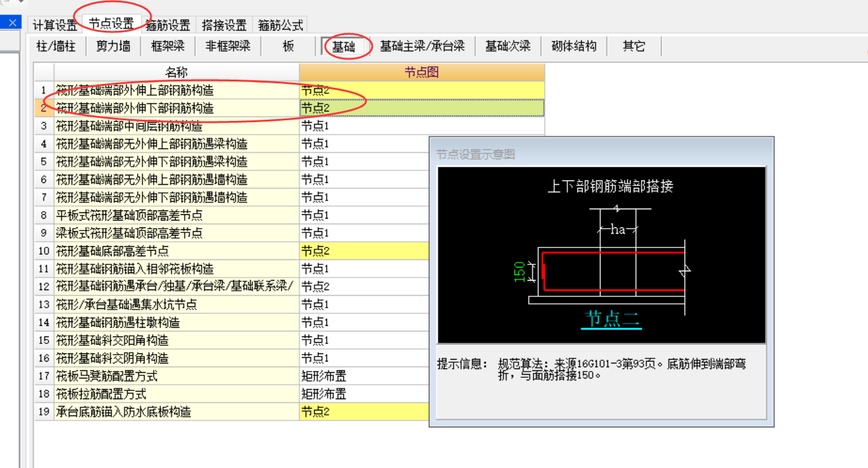Screen dimensions: 868x468
Task: Click the 基础 category button
Action: [x=343, y=46]
